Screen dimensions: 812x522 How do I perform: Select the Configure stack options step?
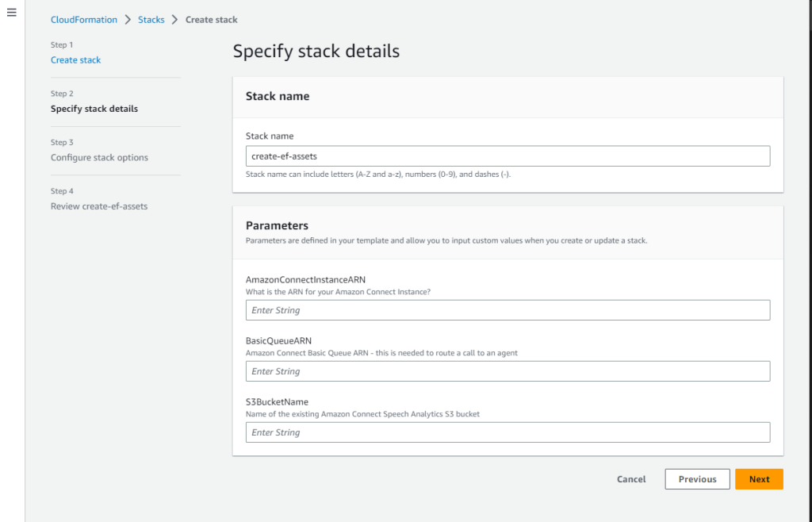coord(99,158)
